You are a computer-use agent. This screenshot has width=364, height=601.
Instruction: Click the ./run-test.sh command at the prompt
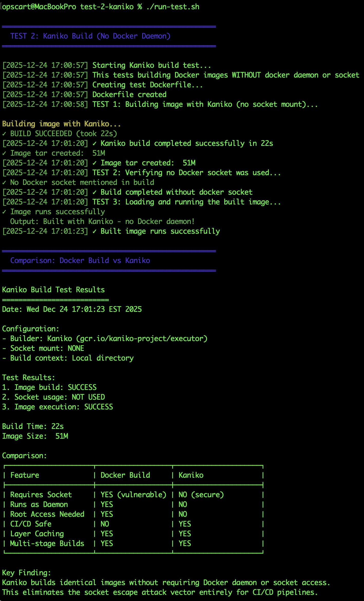point(173,7)
